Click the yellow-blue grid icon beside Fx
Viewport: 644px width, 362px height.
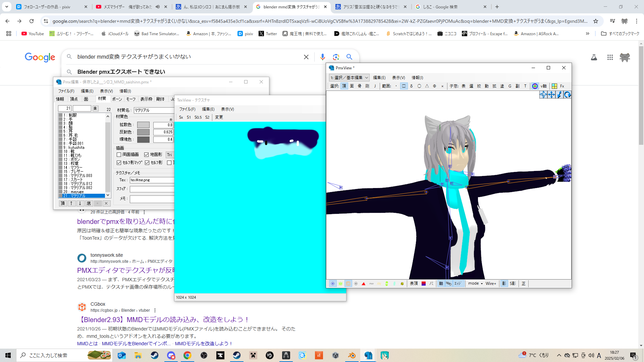(554, 86)
